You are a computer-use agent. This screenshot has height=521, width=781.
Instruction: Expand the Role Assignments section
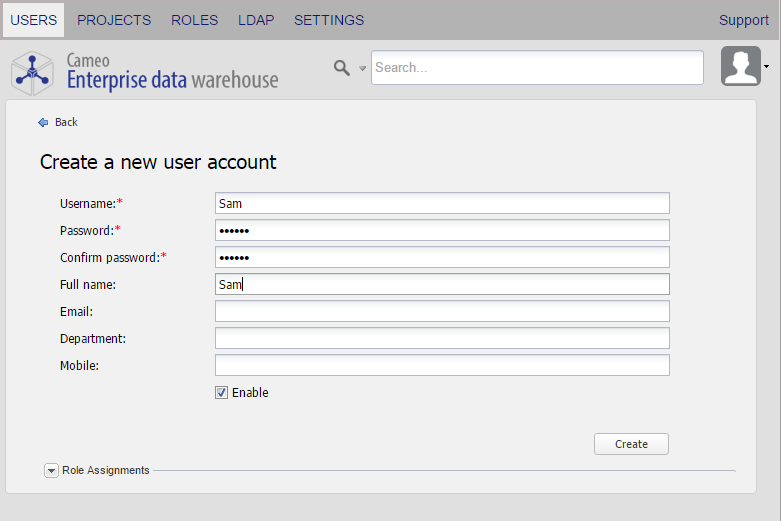point(52,471)
